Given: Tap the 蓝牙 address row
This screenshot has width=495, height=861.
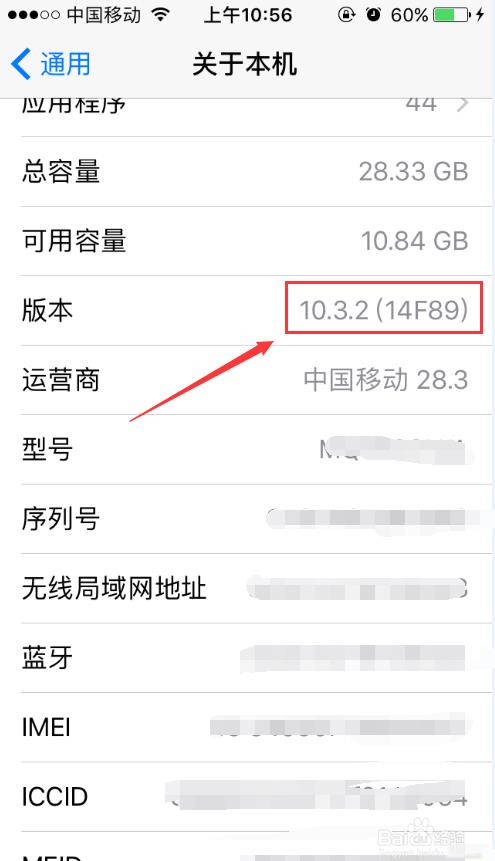Looking at the screenshot, I should pyautogui.click(x=256, y=658).
